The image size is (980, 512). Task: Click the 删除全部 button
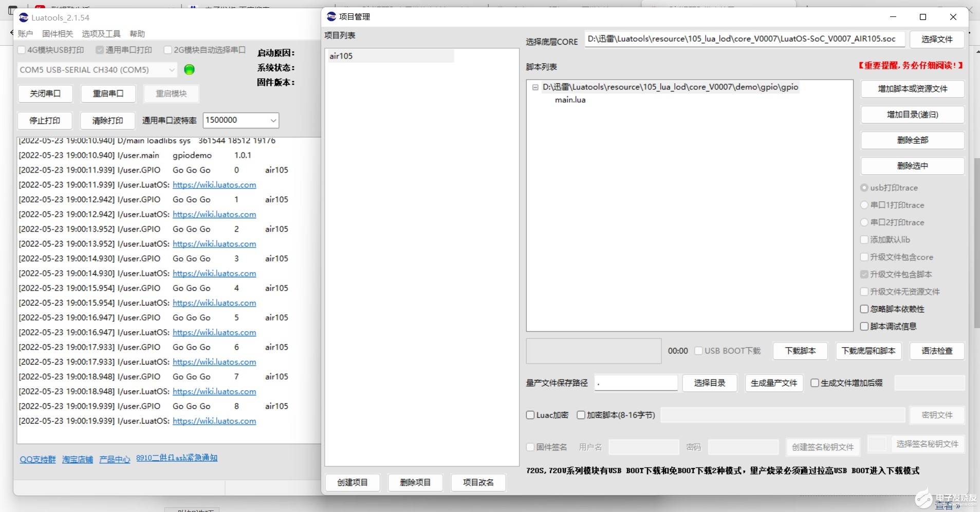coord(913,140)
